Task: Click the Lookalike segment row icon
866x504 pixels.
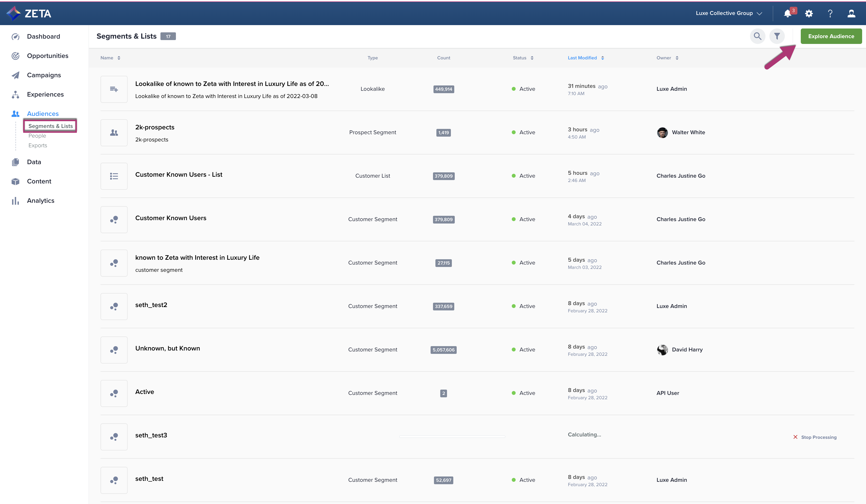Action: 114,89
